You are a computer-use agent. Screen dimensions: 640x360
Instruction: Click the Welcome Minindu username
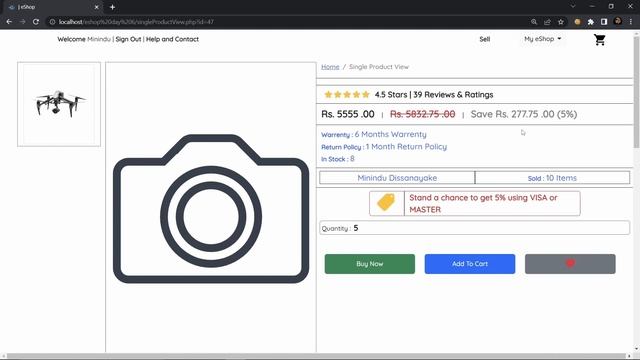pos(99,39)
